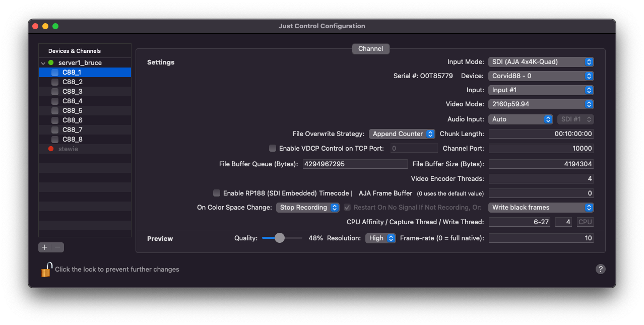Select the C88_4 channel row
644x325 pixels.
coord(85,101)
